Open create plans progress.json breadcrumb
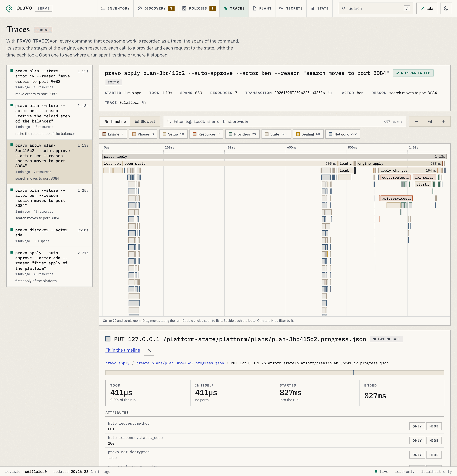Screen dimensions: 457x476 click(x=180, y=363)
